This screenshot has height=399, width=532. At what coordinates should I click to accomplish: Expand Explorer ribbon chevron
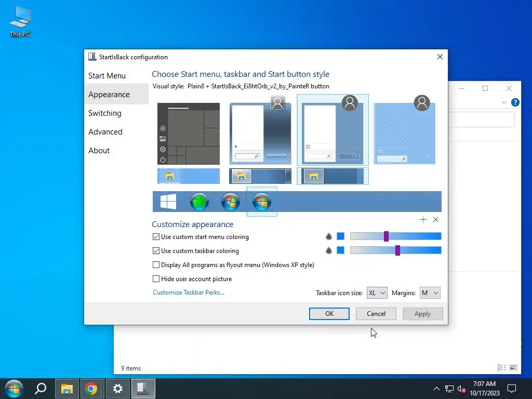coord(504,102)
